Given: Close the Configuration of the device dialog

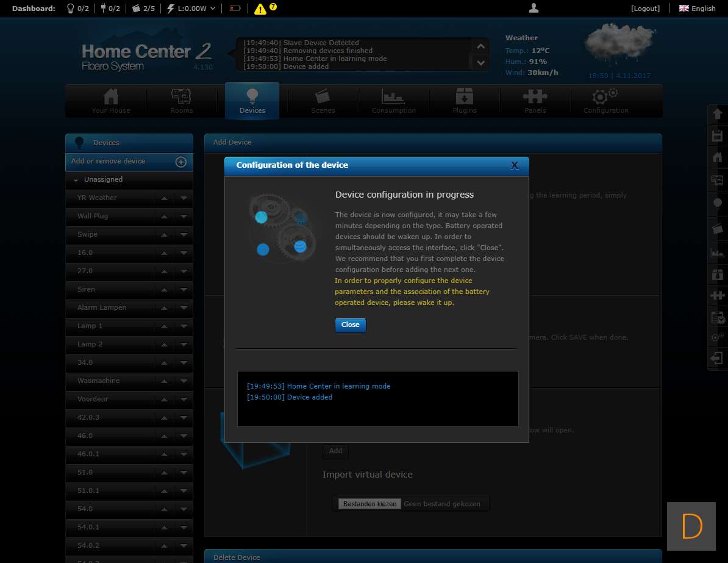Looking at the screenshot, I should pyautogui.click(x=514, y=165).
